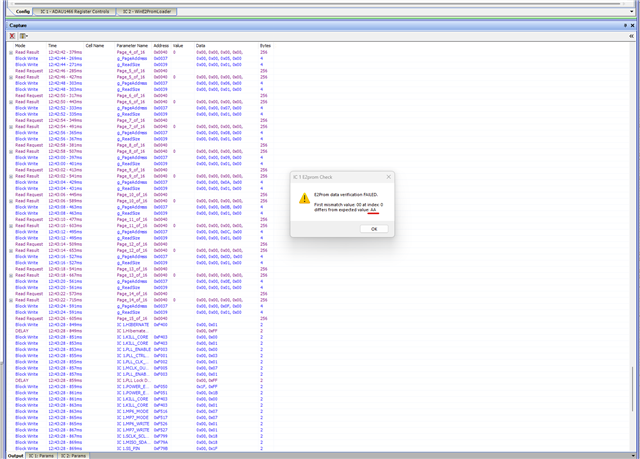The image size is (640, 459).
Task: Confirm E2prom verification failure with OK
Action: (x=374, y=229)
